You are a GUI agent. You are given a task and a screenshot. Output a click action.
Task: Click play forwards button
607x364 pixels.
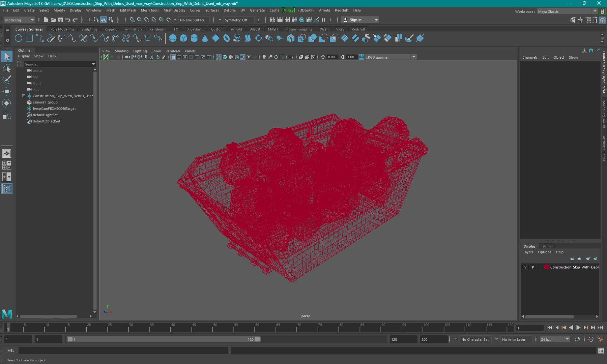pos(578,328)
